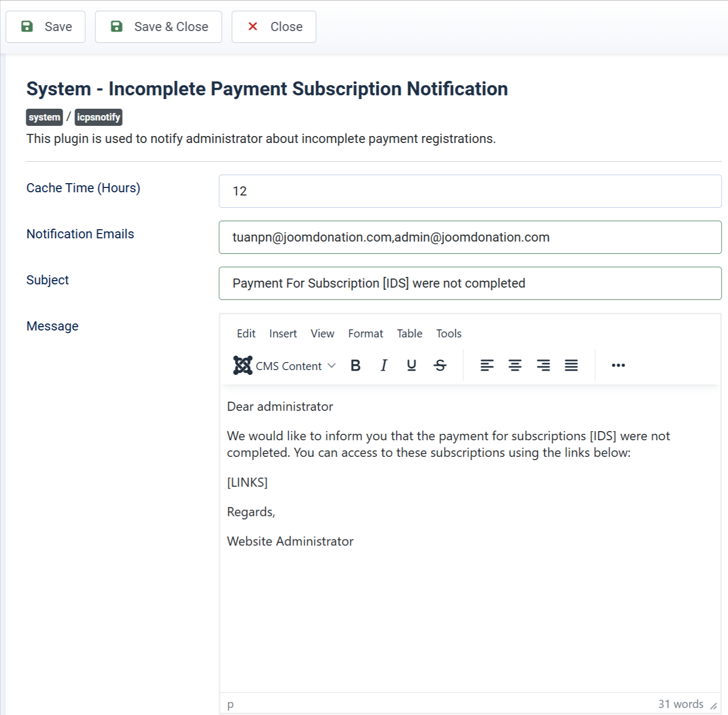
Task: Underline the selected message text
Action: [411, 365]
